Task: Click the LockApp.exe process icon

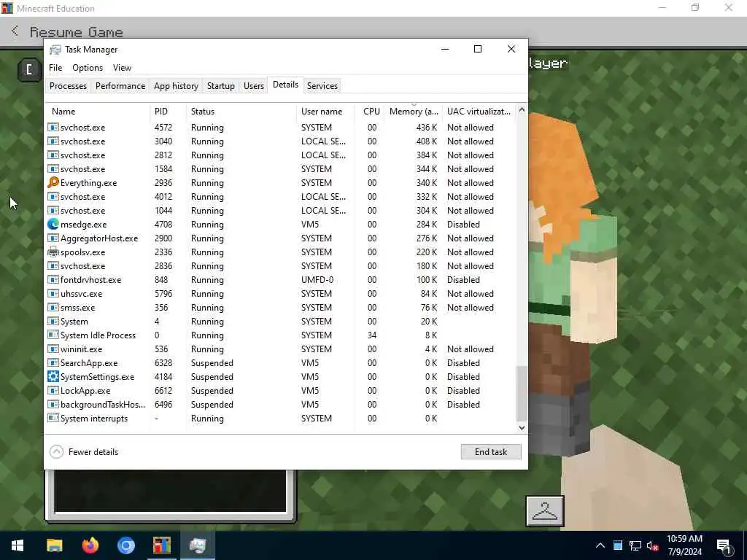Action: point(53,391)
